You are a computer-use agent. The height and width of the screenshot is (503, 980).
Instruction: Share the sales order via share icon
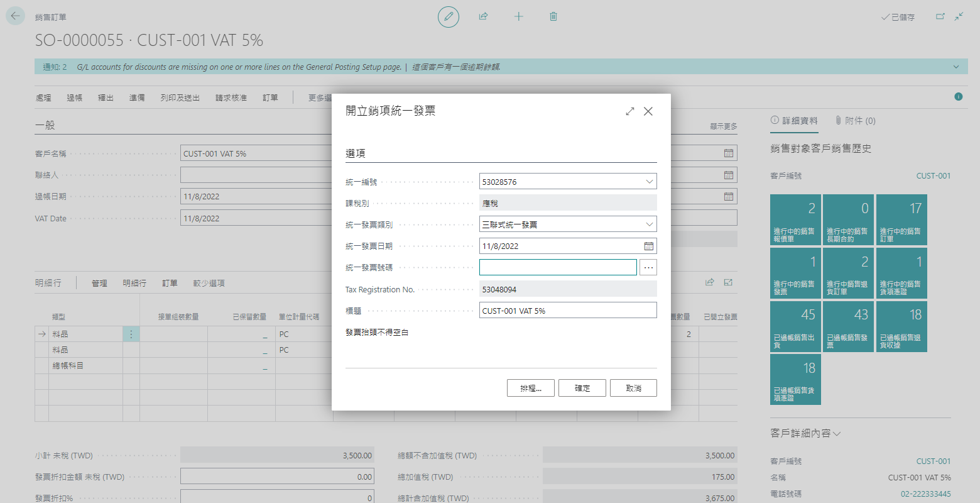click(483, 16)
